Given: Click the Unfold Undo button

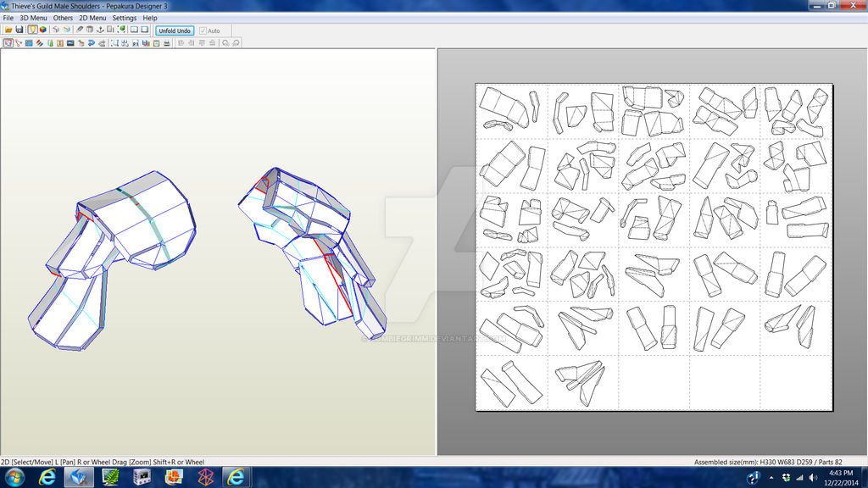Looking at the screenshot, I should 175,31.
